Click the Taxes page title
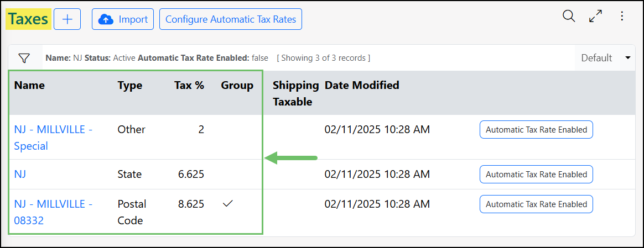The width and height of the screenshot is (644, 248). click(28, 19)
